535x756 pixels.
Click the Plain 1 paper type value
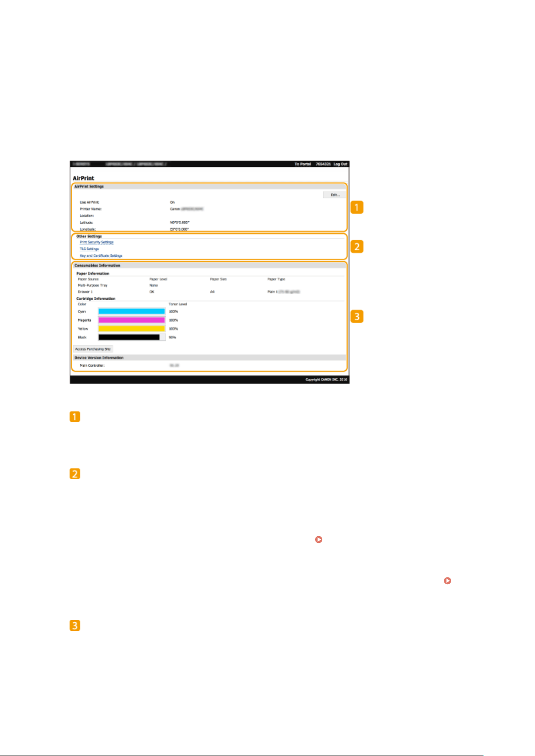pos(284,292)
